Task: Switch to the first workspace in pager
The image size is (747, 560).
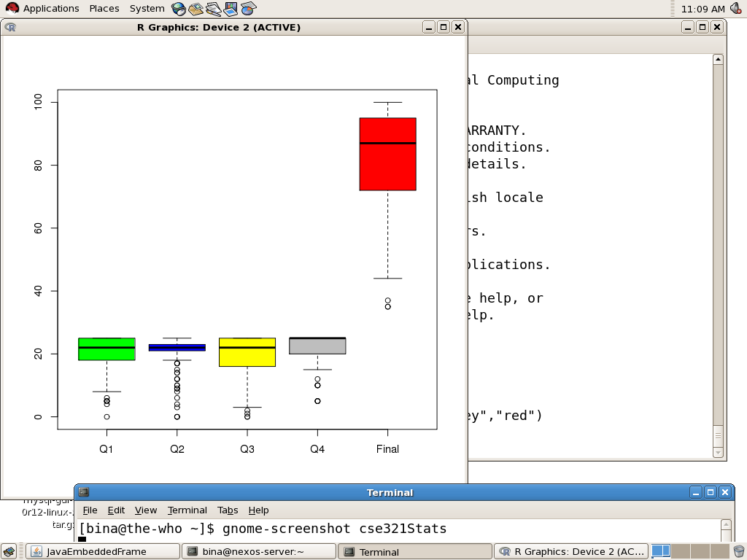Action: click(x=660, y=551)
